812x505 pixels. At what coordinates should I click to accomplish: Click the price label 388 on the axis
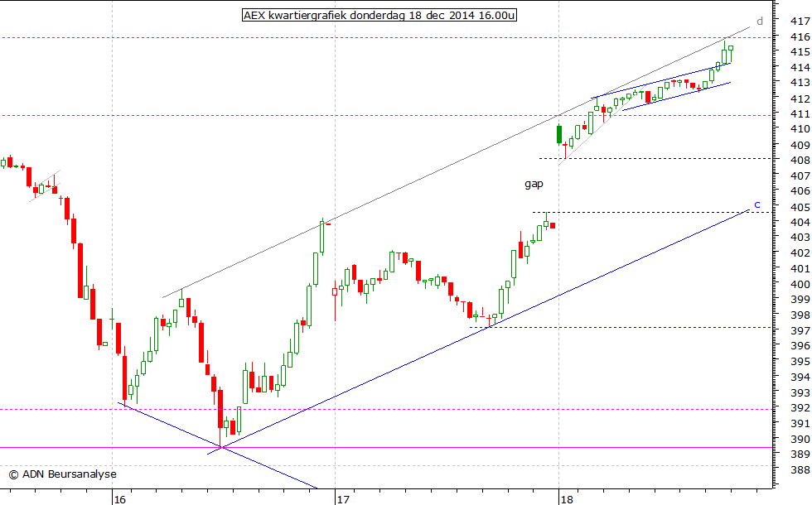point(800,470)
